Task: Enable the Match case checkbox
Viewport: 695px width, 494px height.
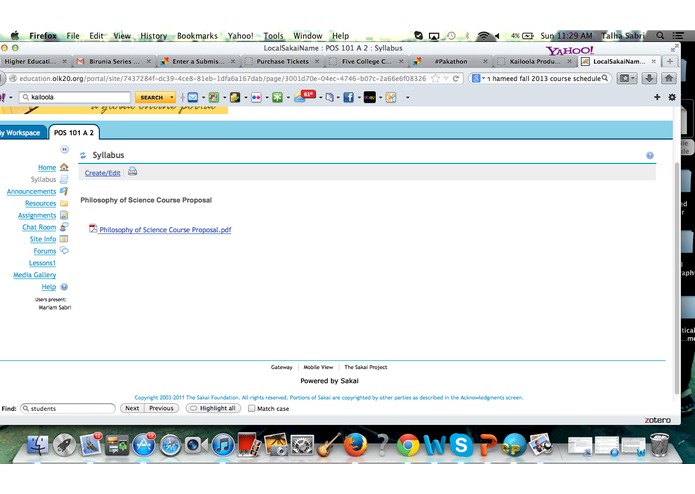Action: (x=251, y=408)
